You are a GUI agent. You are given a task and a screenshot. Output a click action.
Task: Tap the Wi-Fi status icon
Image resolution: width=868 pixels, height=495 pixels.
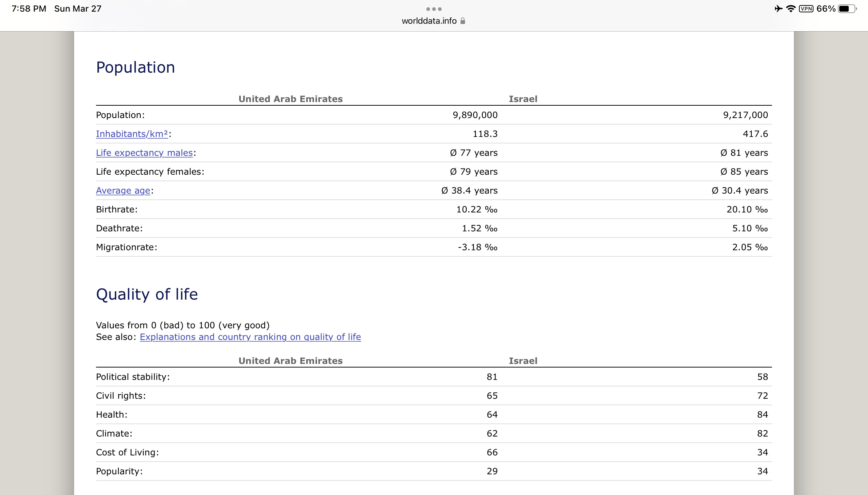pyautogui.click(x=791, y=9)
